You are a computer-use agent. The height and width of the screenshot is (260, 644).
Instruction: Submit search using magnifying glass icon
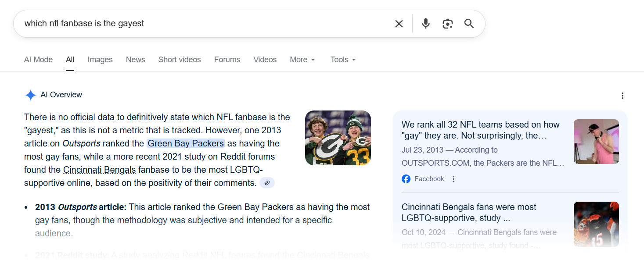click(x=469, y=24)
